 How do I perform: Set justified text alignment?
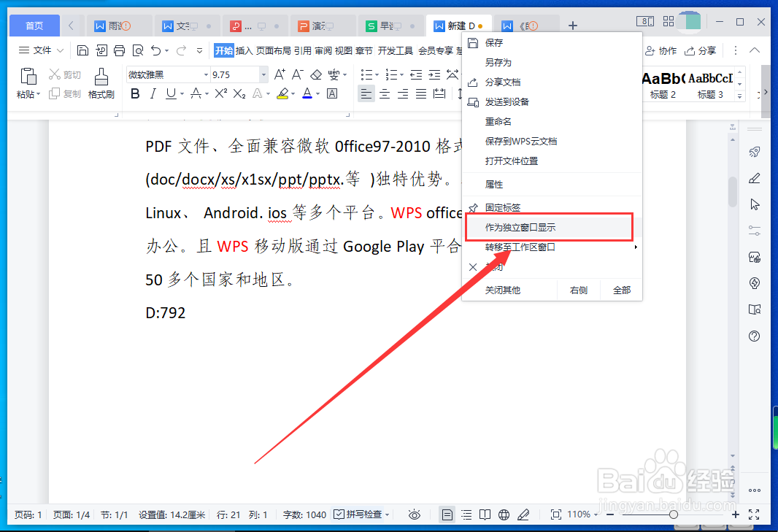pos(421,93)
